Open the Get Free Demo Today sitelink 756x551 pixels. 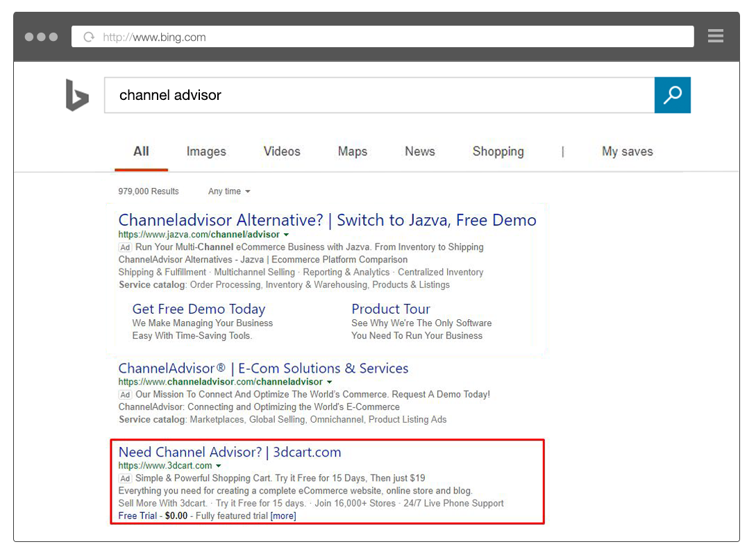coord(199,309)
